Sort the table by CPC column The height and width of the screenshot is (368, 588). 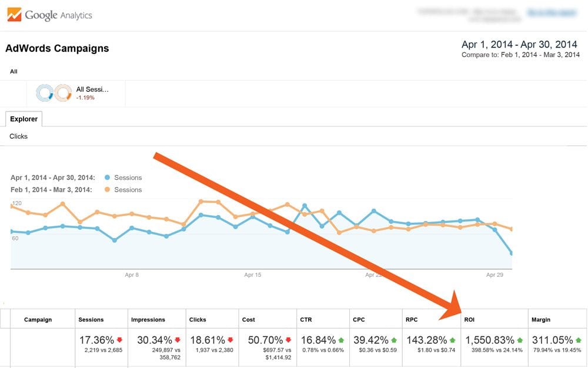pyautogui.click(x=359, y=319)
